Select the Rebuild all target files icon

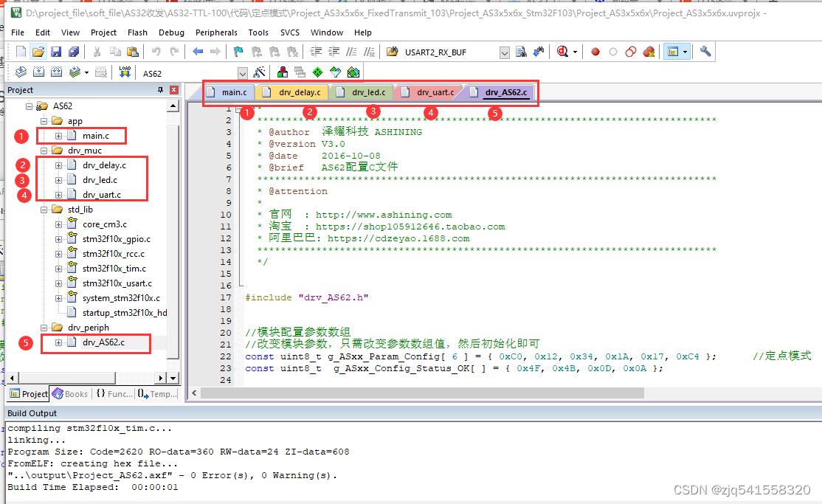pos(57,72)
